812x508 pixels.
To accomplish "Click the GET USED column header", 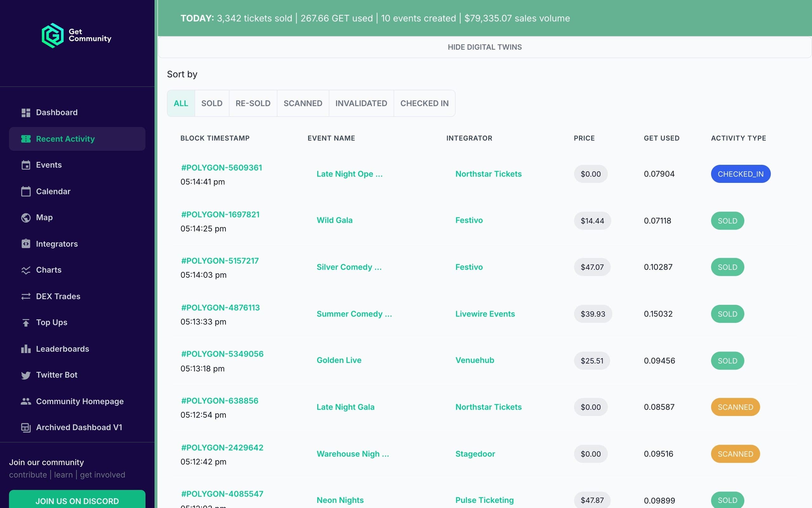I will point(661,138).
